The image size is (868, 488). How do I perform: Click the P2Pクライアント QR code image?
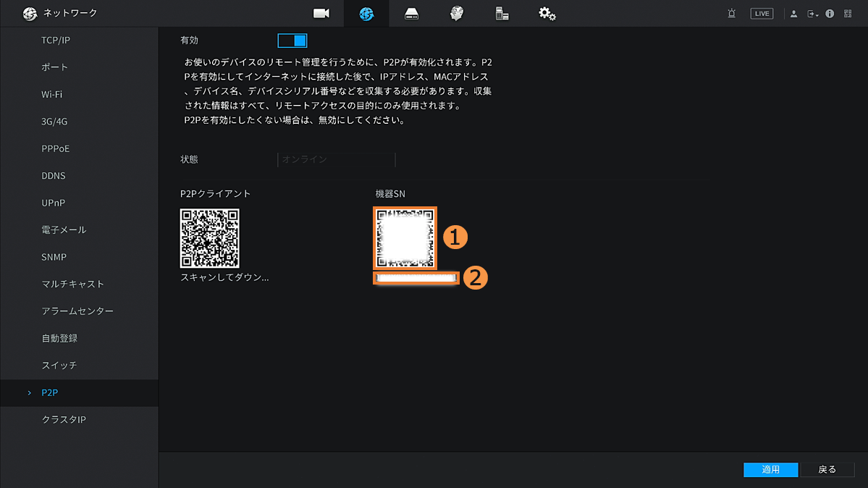pos(210,238)
